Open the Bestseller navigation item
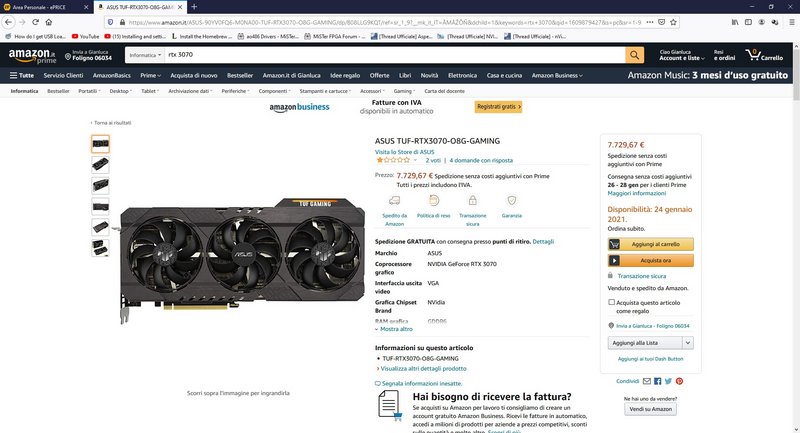Screen dimensions: 800x433 click(x=240, y=75)
